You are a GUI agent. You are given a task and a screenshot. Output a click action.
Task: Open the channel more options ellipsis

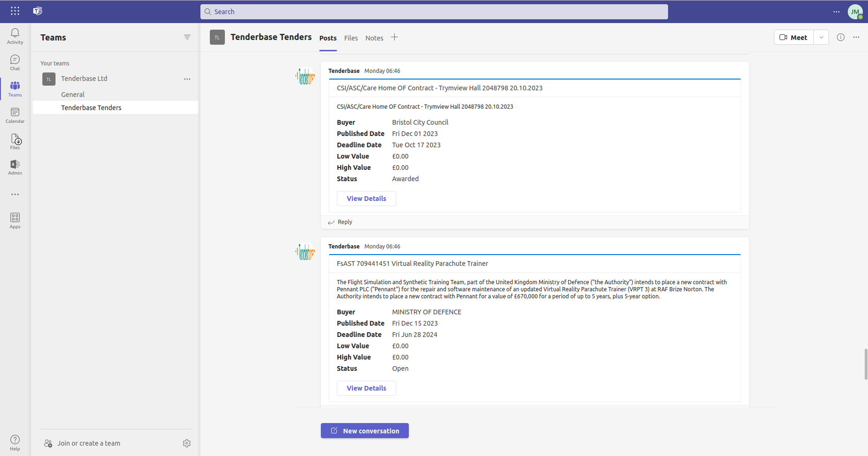coord(856,37)
